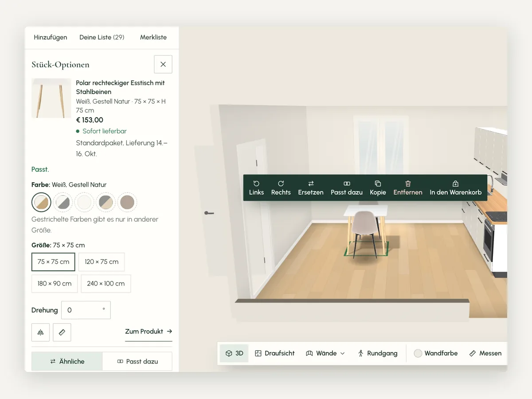Select the plain white color swatch
The image size is (532, 399).
84,203
